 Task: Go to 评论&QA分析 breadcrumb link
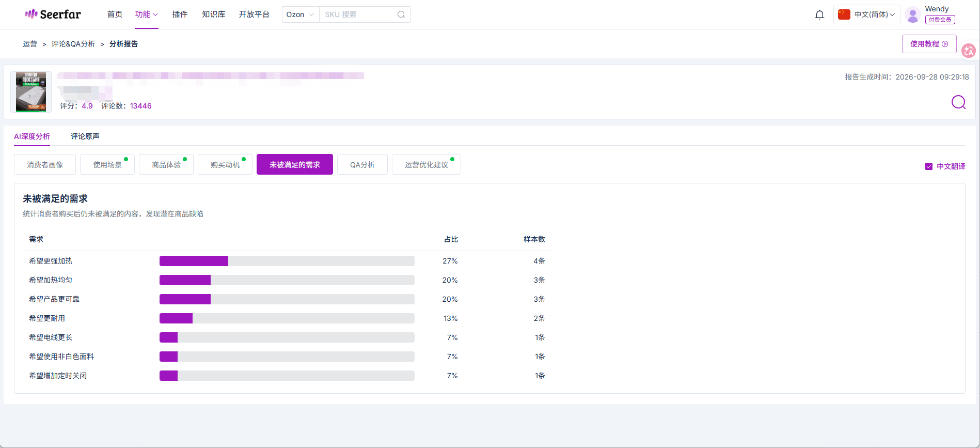(x=73, y=44)
